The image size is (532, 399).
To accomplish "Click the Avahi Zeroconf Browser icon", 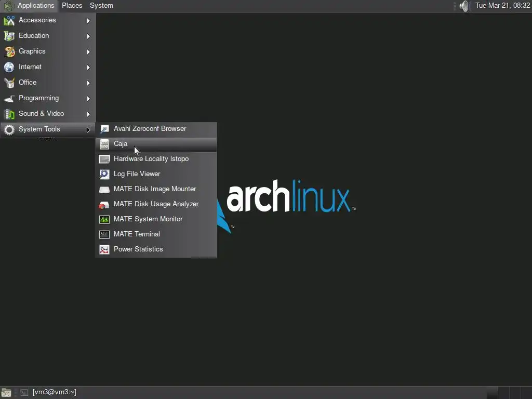I will click(104, 129).
